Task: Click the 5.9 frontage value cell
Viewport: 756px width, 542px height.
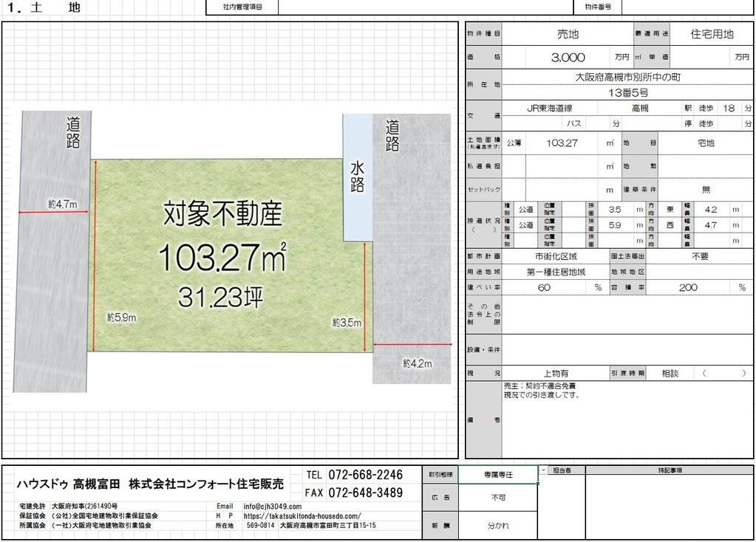Action: coord(614,225)
